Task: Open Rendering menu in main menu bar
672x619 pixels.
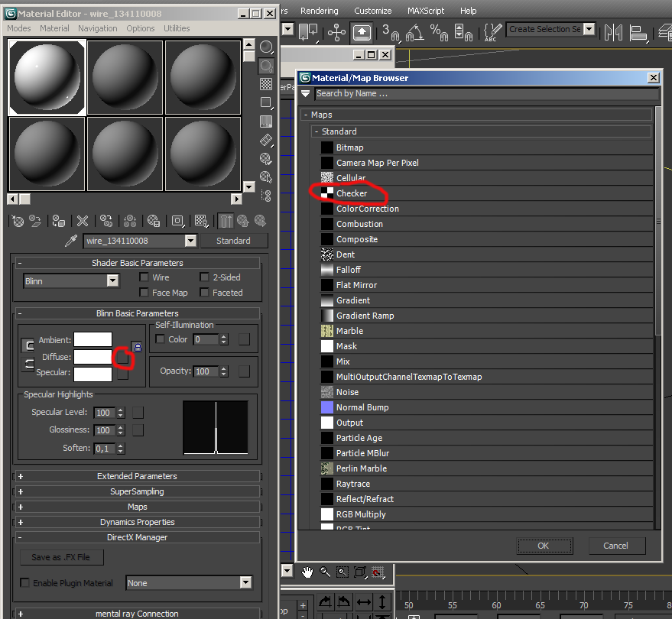Action: [320, 11]
